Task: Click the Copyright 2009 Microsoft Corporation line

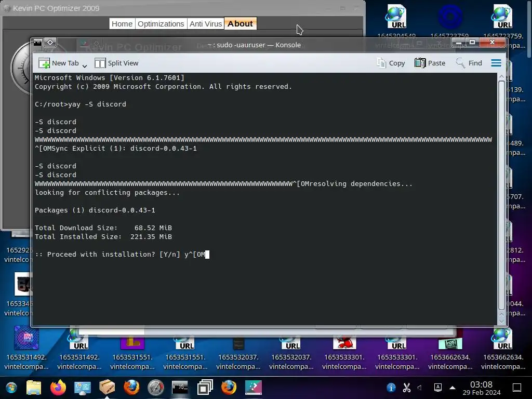Action: coord(163,87)
